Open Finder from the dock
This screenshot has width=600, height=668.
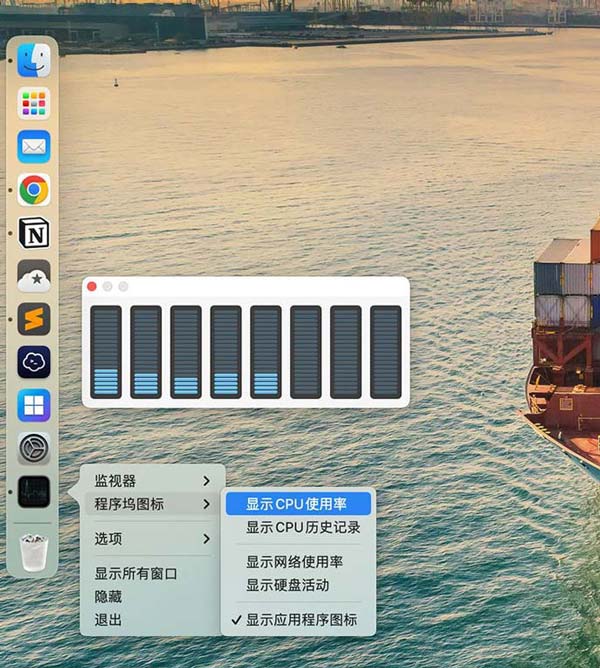pyautogui.click(x=34, y=61)
